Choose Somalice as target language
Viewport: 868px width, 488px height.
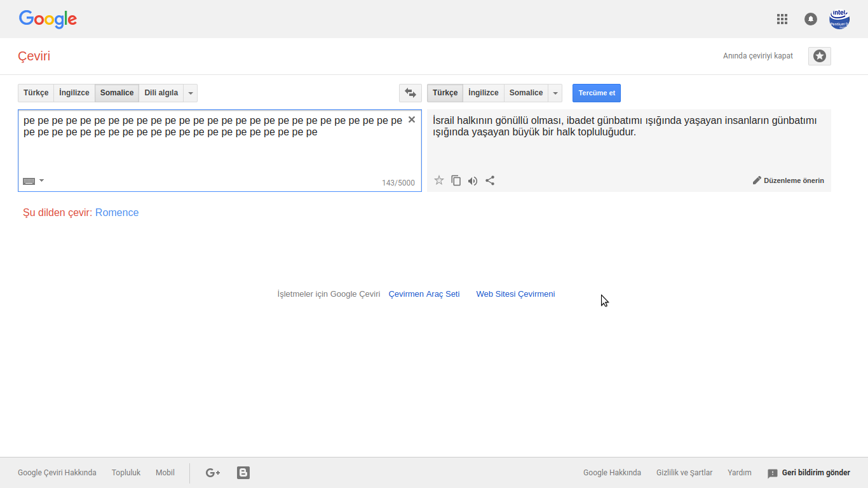click(x=526, y=93)
